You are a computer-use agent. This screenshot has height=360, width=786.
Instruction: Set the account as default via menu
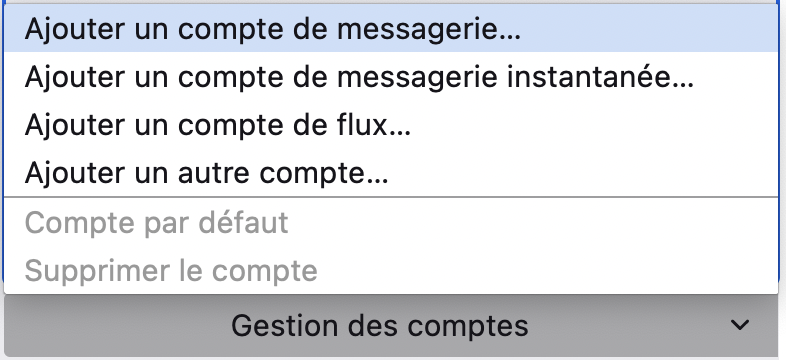click(390, 223)
